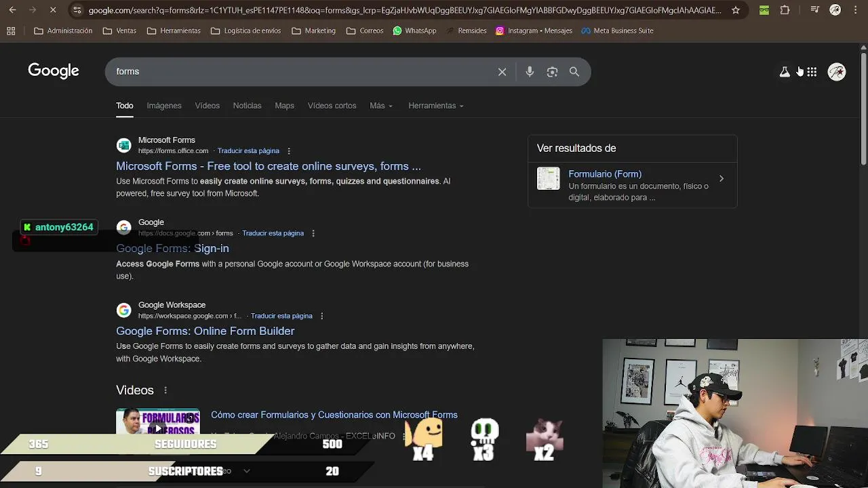Open the Meta Business Suite bookmark
This screenshot has width=868, height=488.
617,30
